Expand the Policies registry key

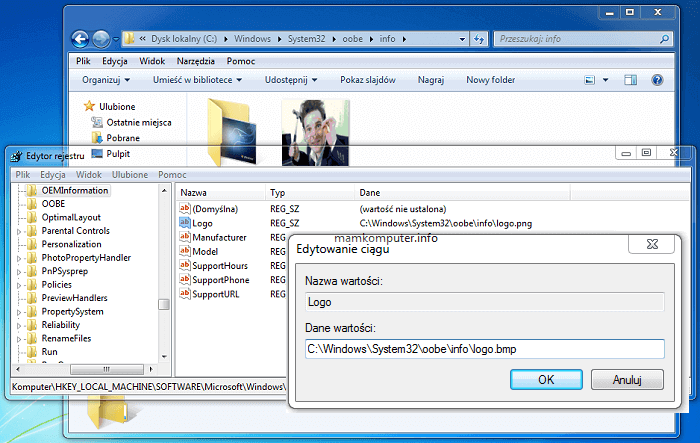(19, 285)
